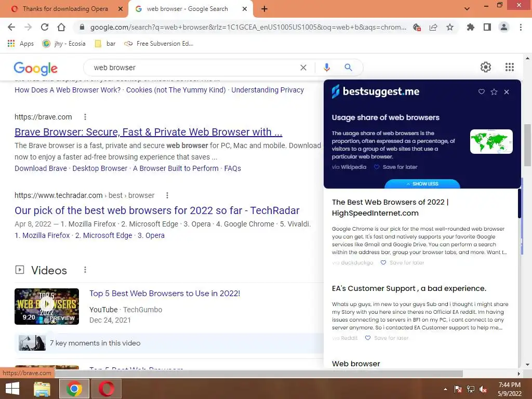Open options menu for techradar.com result
Viewport: 532px width, 399px height.
click(x=167, y=195)
